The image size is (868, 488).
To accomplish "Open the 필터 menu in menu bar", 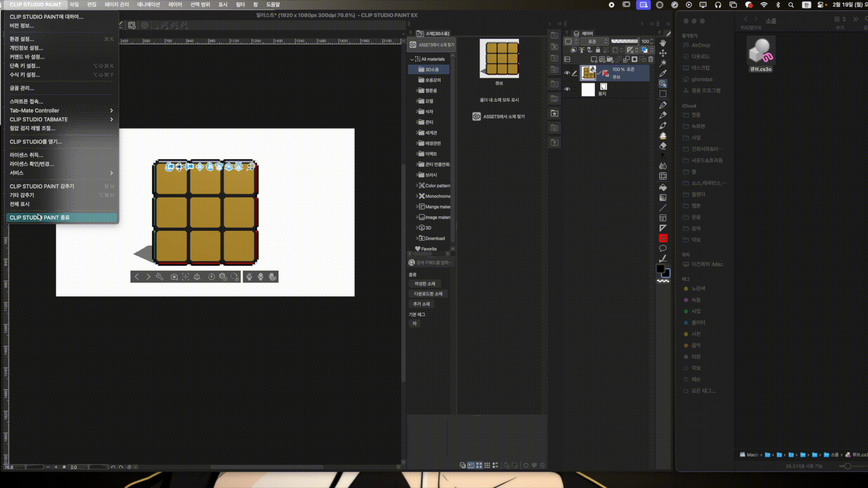I will tap(240, 5).
